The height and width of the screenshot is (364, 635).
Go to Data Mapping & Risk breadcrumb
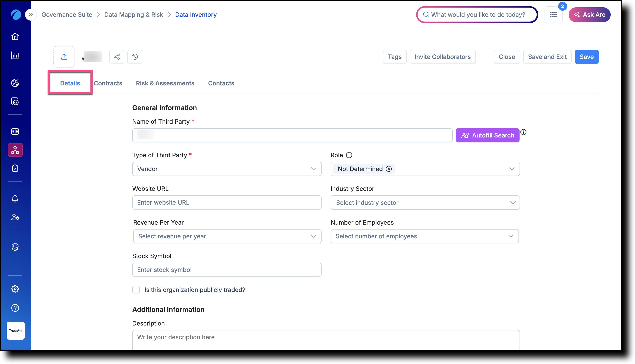pyautogui.click(x=134, y=14)
